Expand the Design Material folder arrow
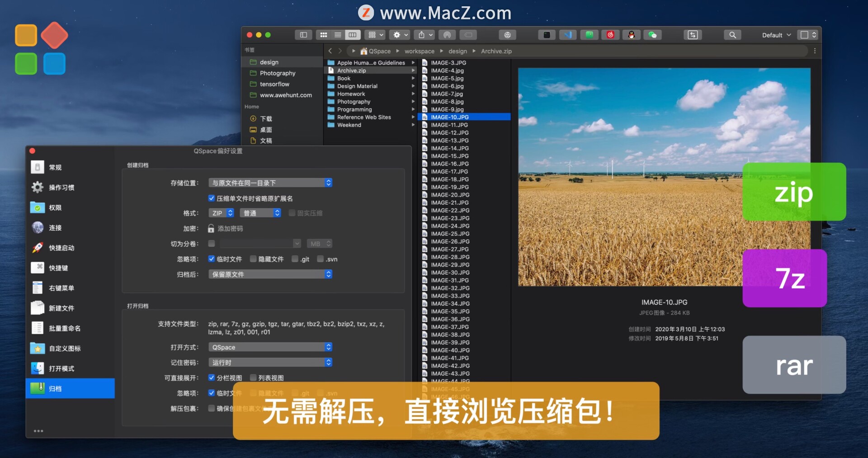The width and height of the screenshot is (868, 458). pyautogui.click(x=413, y=86)
